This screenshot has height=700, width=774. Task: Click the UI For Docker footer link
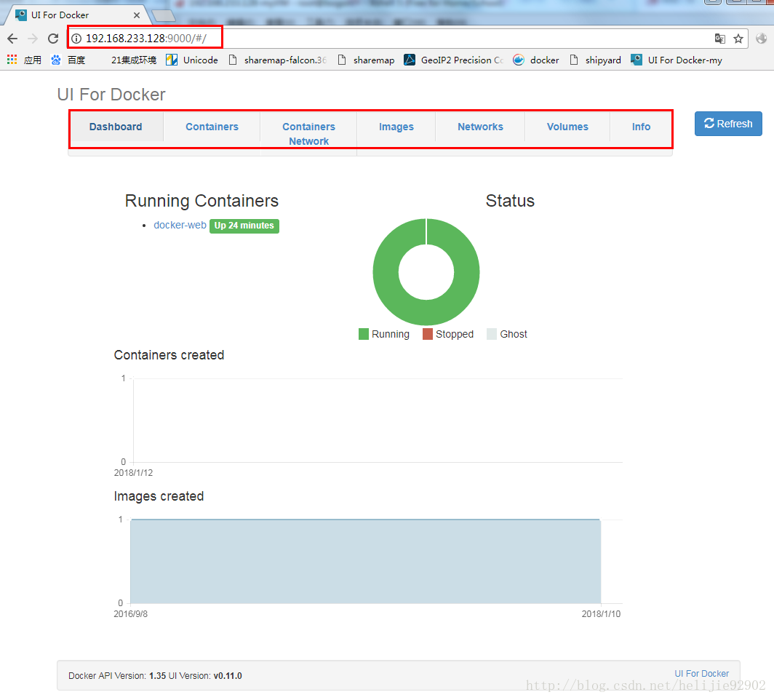701,674
